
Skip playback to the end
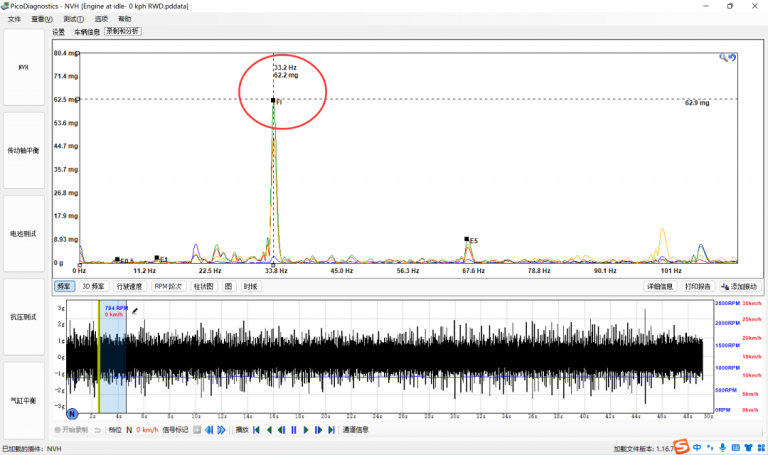(x=332, y=430)
